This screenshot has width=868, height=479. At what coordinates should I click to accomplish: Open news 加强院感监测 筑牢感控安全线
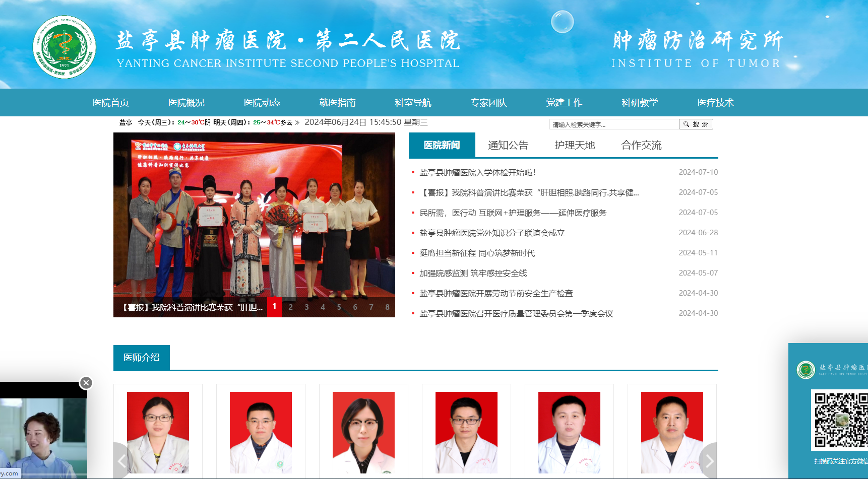click(x=473, y=273)
